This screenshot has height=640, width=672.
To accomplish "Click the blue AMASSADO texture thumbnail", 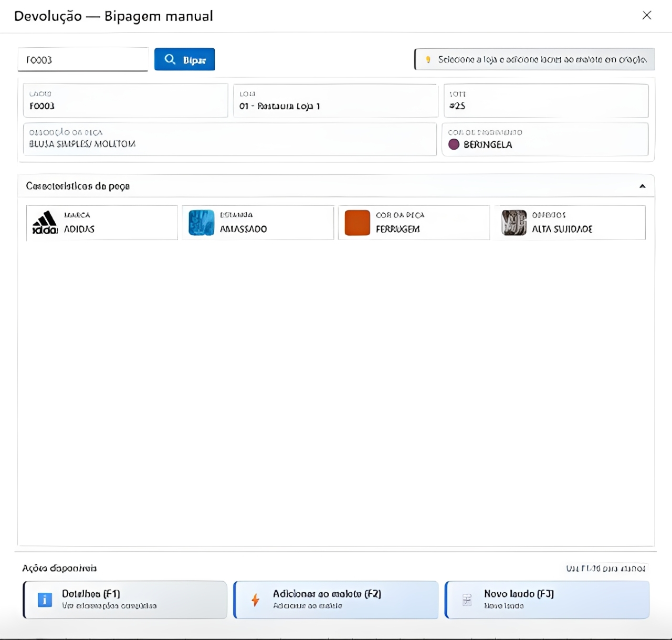I will pyautogui.click(x=201, y=223).
